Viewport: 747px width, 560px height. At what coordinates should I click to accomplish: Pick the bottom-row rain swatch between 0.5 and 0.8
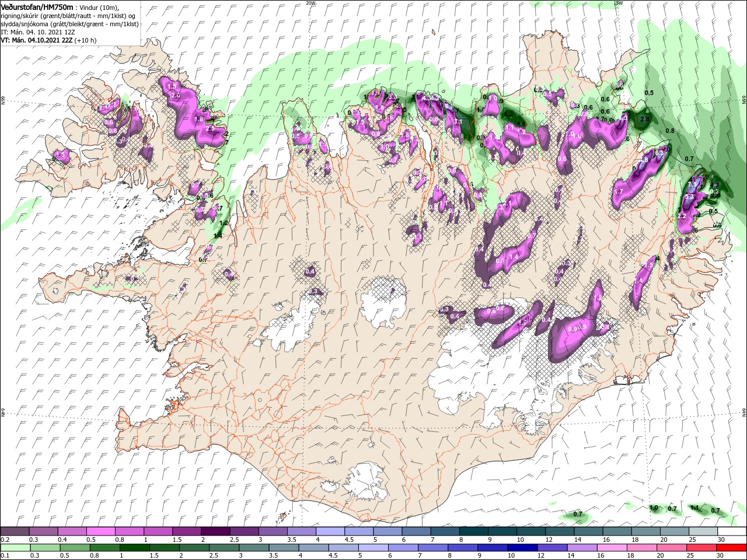pos(76,548)
